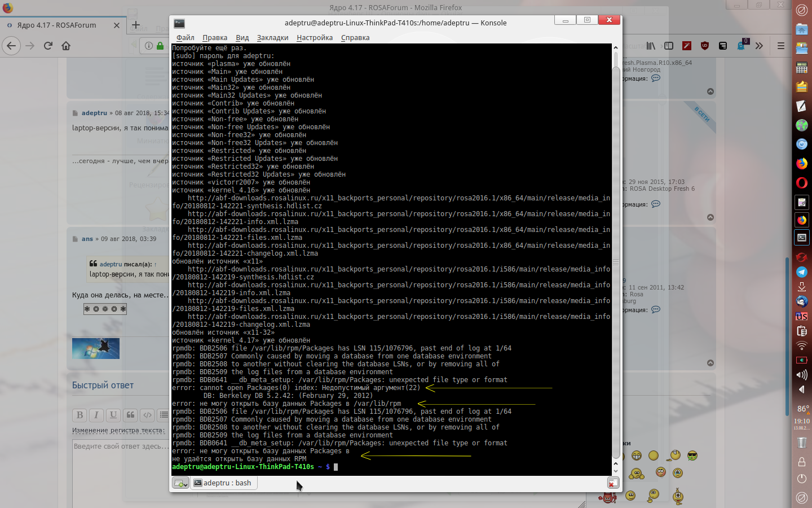Open the Firefox hamburger menu

pos(781,46)
